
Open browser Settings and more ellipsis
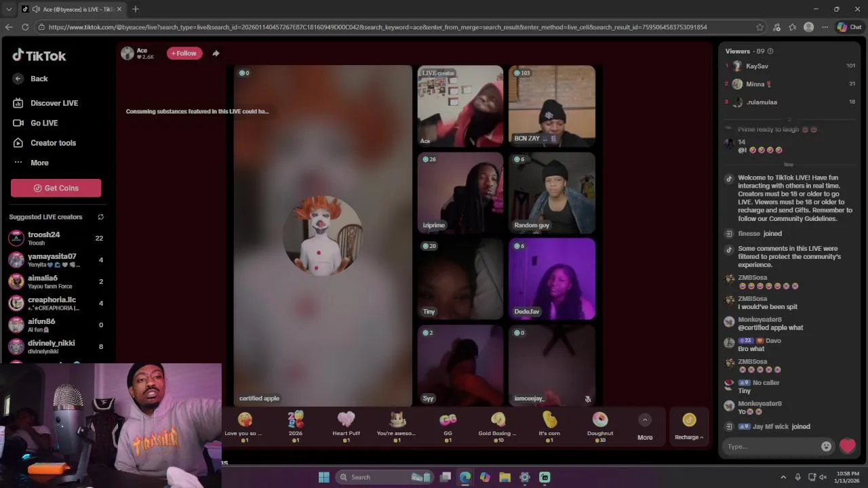(x=825, y=27)
